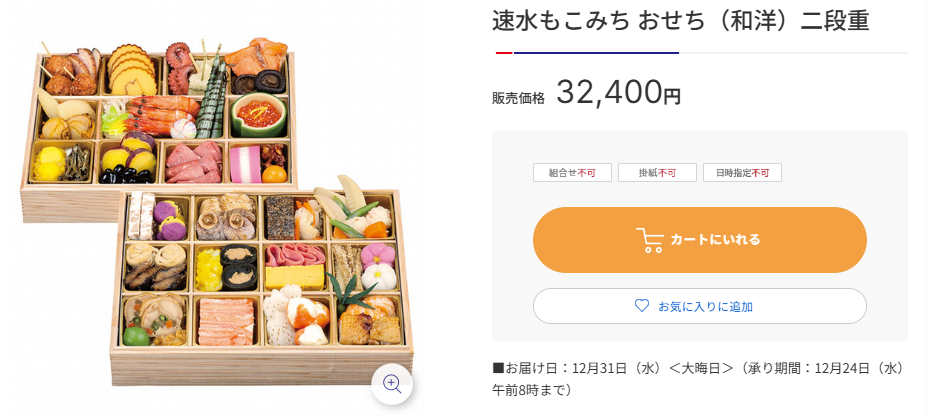The height and width of the screenshot is (415, 929).
Task: Click the 日時指定不可 badge
Action: coord(742,173)
